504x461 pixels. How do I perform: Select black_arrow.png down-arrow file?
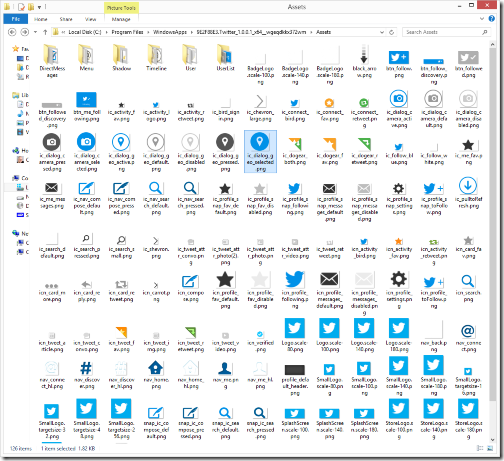364,61
